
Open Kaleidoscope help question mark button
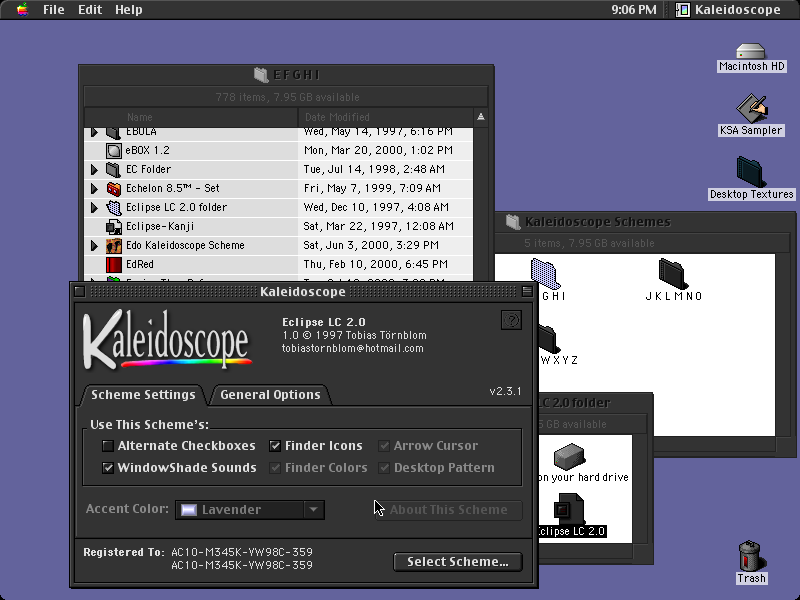[x=511, y=320]
